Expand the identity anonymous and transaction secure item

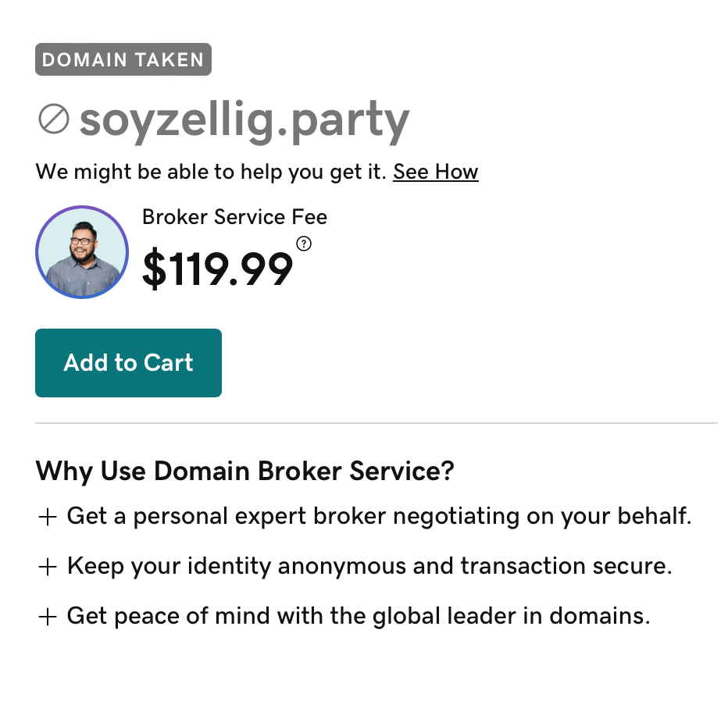(369, 567)
